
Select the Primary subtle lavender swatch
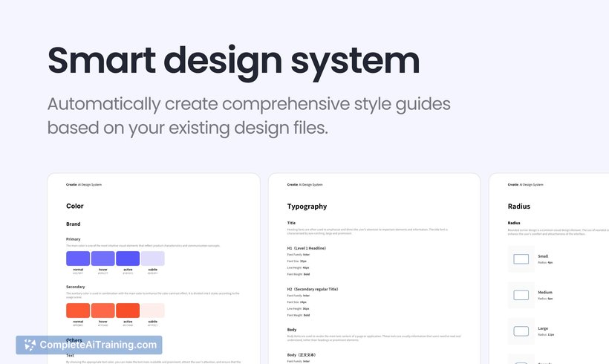(x=153, y=259)
